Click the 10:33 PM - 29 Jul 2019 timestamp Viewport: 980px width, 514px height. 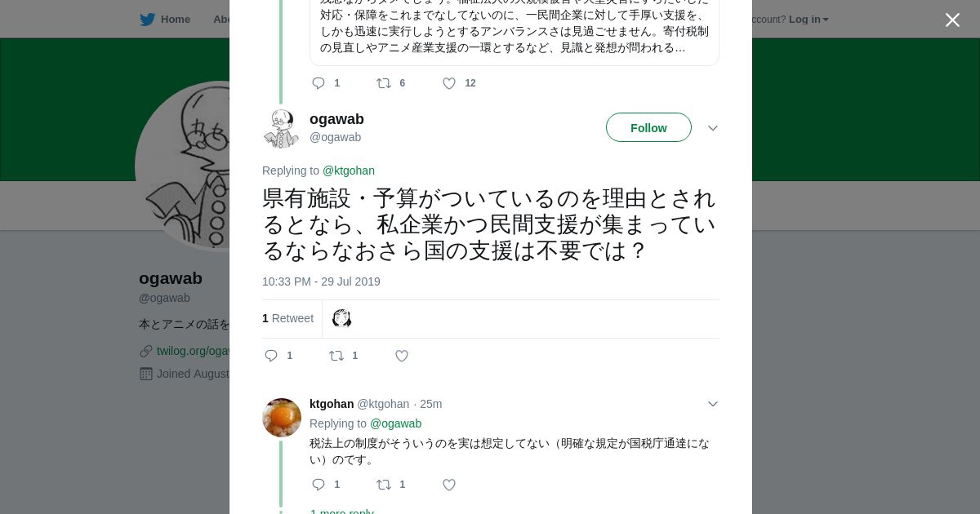pyautogui.click(x=321, y=281)
